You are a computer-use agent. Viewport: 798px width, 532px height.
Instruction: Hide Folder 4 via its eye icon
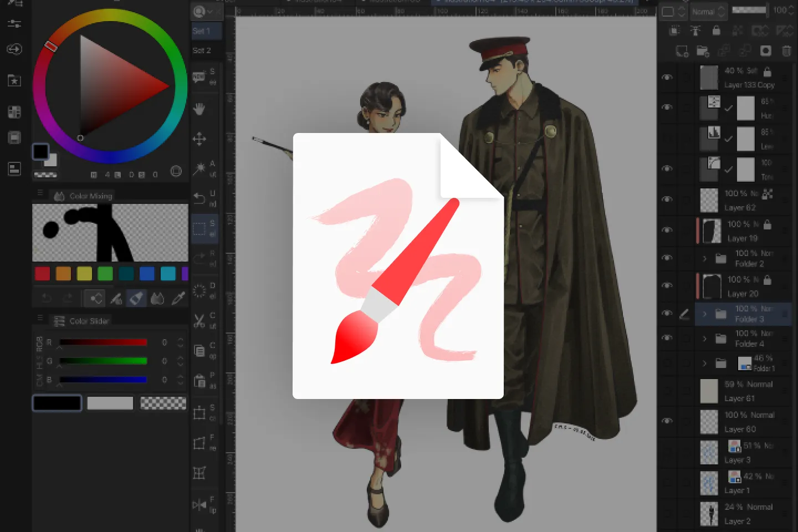click(667, 337)
